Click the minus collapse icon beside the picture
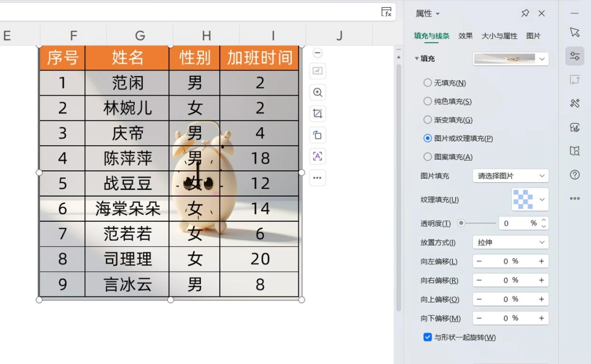This screenshot has height=364, width=591. pyautogui.click(x=317, y=53)
